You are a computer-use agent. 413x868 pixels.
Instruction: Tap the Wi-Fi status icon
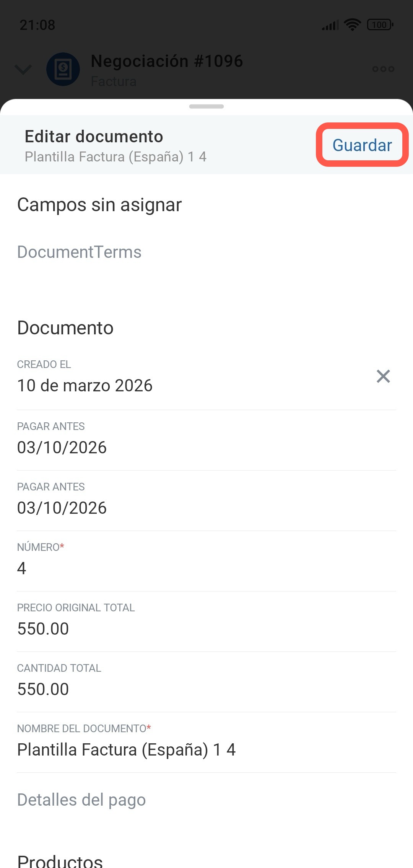pyautogui.click(x=352, y=25)
